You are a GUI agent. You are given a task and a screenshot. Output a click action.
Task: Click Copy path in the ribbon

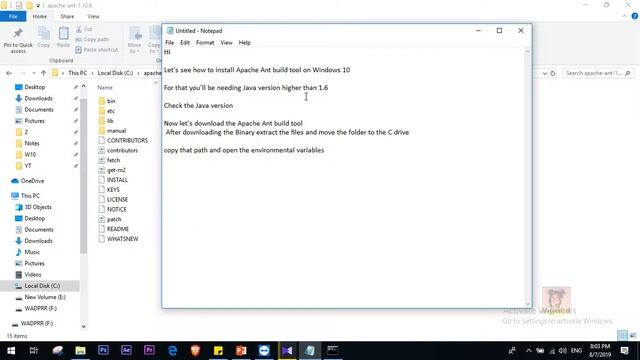[x=92, y=39]
